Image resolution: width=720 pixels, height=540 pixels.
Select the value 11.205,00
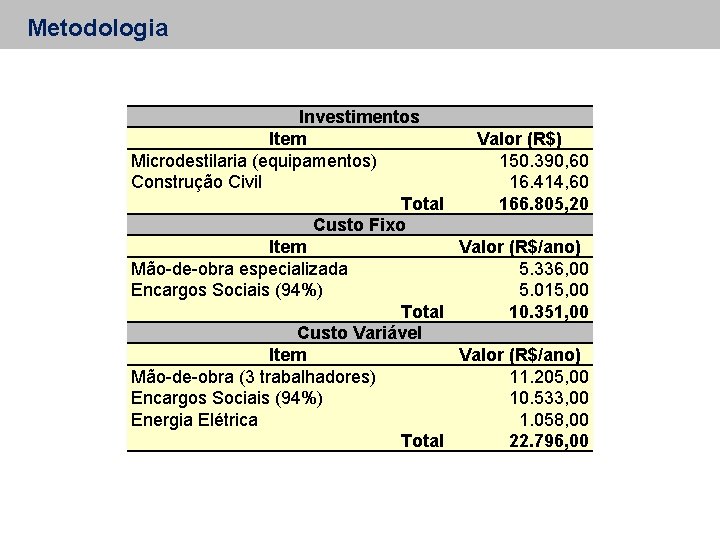(549, 377)
